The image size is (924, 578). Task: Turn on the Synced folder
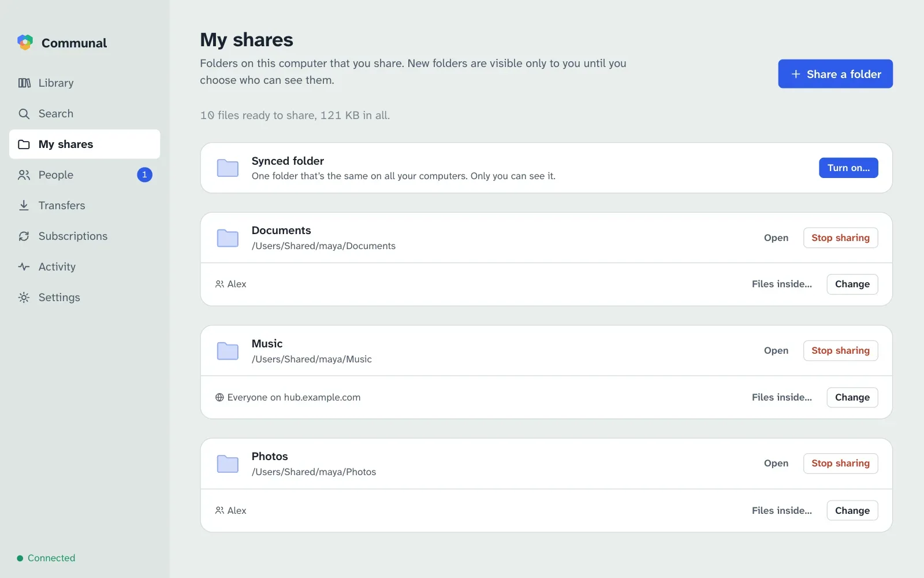tap(848, 168)
